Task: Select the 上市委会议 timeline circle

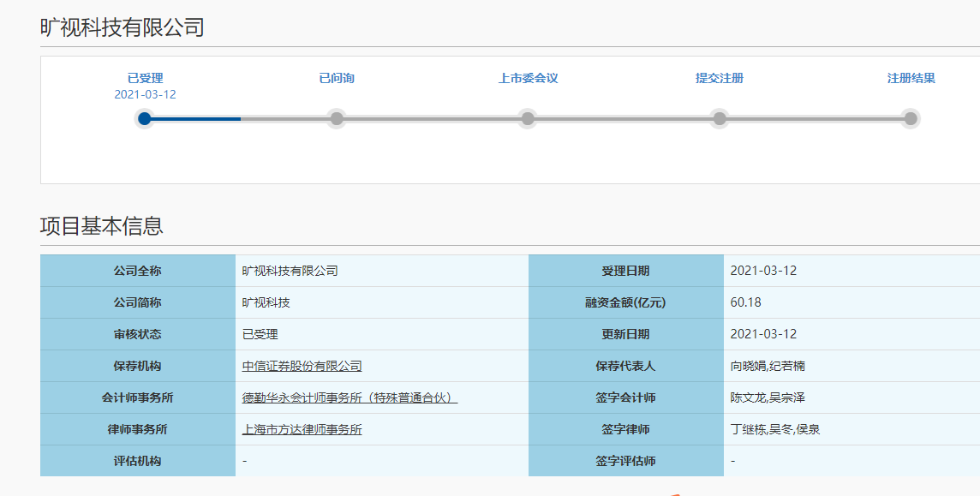Action: point(528,118)
